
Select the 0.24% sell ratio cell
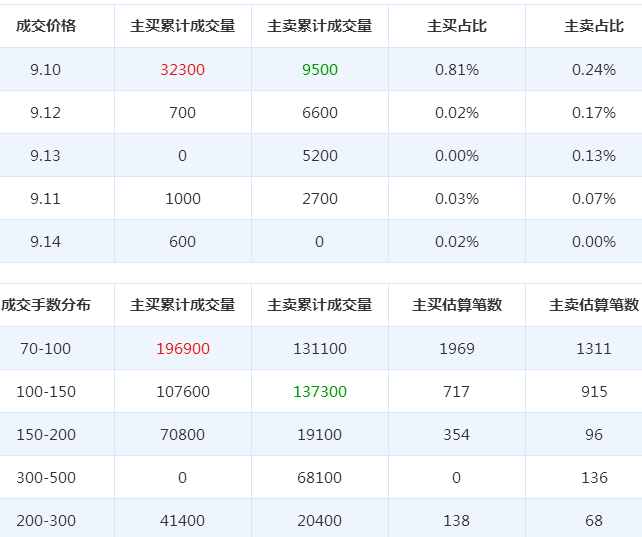(x=594, y=70)
